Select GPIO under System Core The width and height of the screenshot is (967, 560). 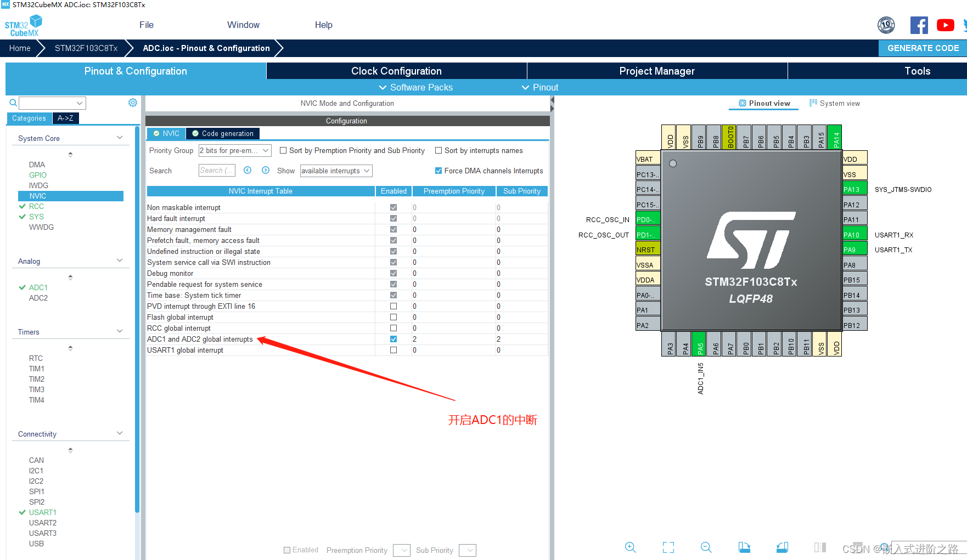[x=38, y=175]
